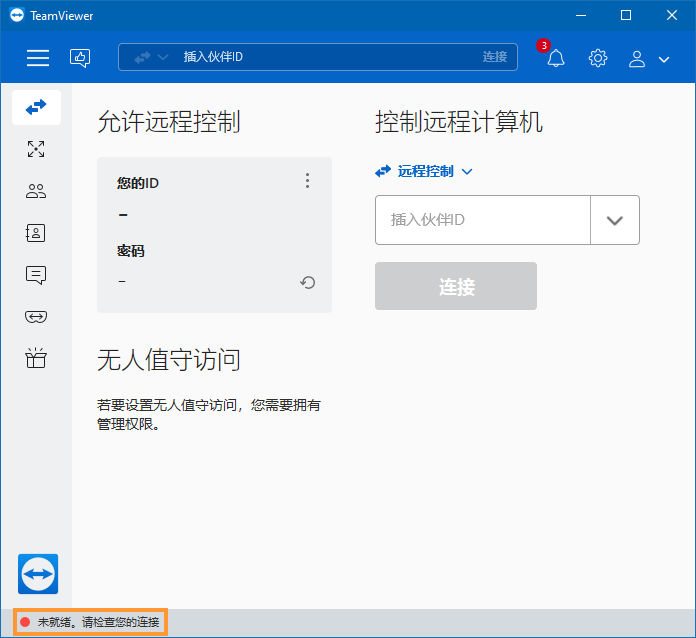Open the Chat sidebar icon
696x638 pixels.
pyautogui.click(x=36, y=275)
